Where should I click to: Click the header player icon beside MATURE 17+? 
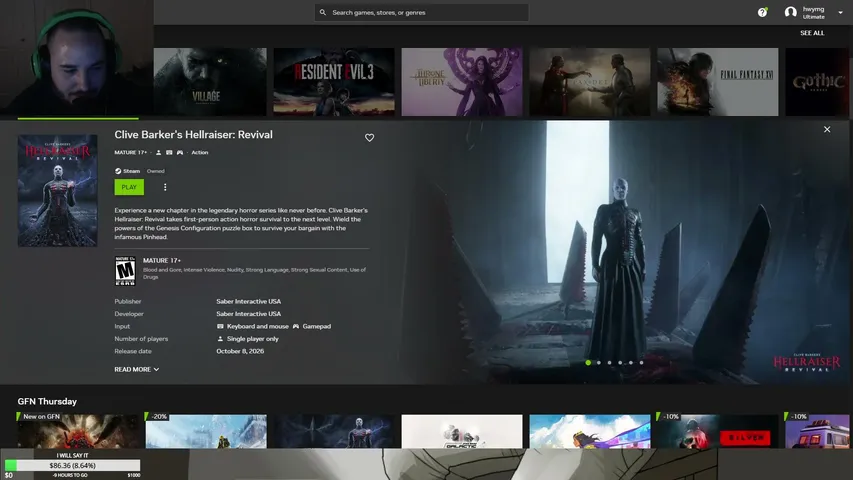pyautogui.click(x=158, y=152)
